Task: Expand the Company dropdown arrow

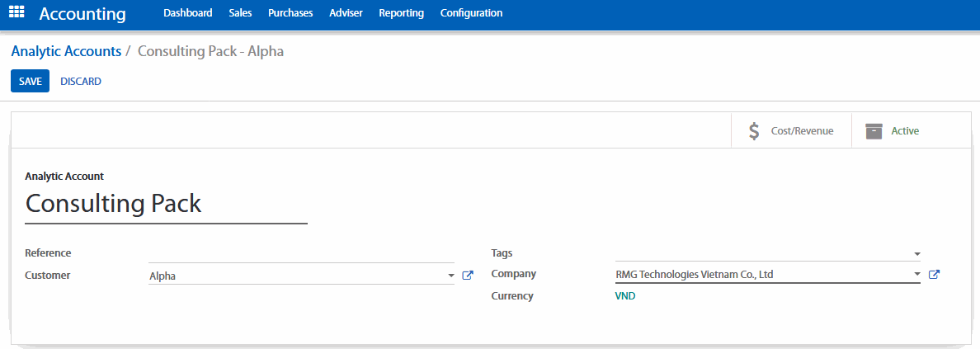Action: [916, 275]
